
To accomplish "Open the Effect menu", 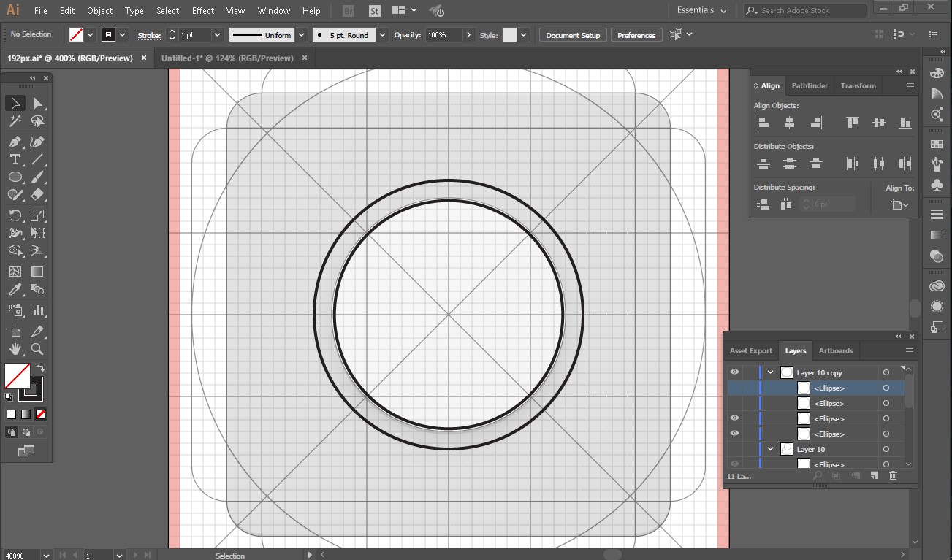I will tap(203, 11).
